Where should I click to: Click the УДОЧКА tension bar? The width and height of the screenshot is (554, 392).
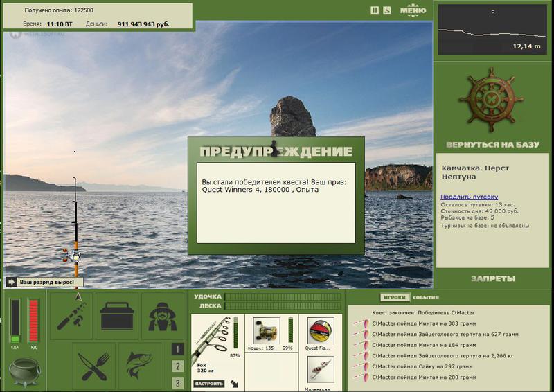[283, 296]
